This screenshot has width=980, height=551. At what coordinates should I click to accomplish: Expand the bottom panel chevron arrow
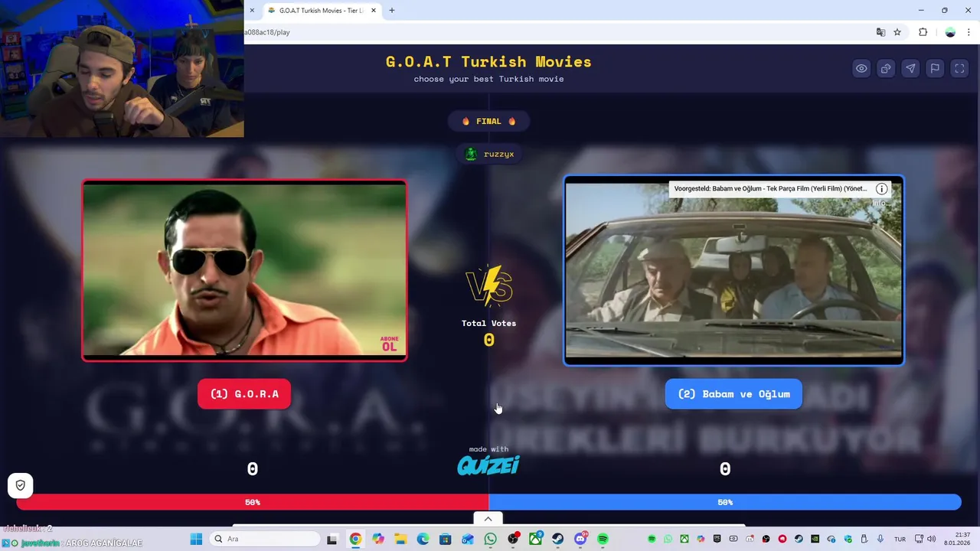[488, 519]
